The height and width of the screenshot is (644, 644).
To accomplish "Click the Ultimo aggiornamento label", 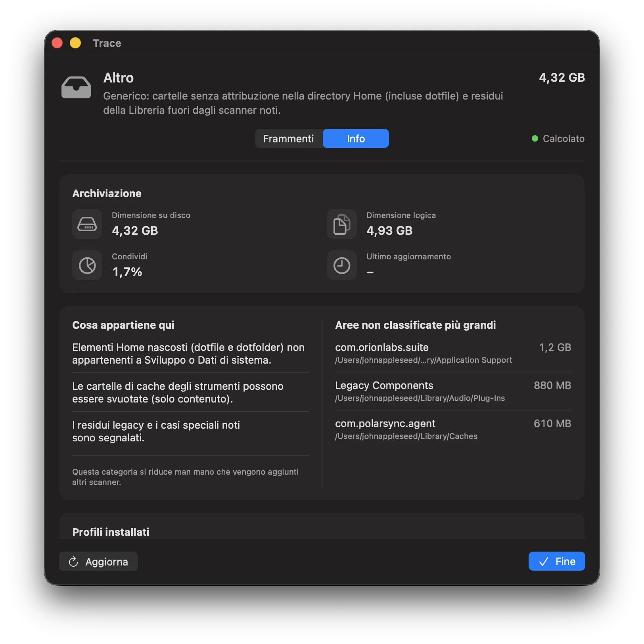I will click(x=408, y=257).
